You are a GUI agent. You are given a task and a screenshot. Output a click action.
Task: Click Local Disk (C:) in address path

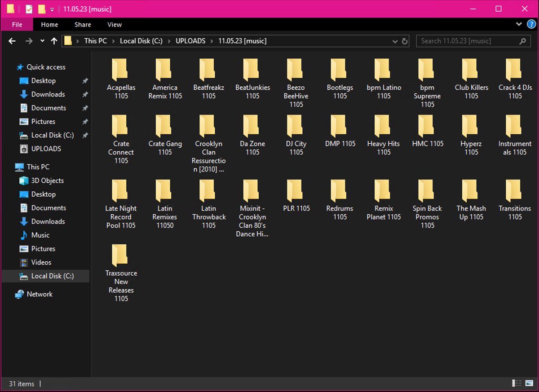[x=141, y=41]
